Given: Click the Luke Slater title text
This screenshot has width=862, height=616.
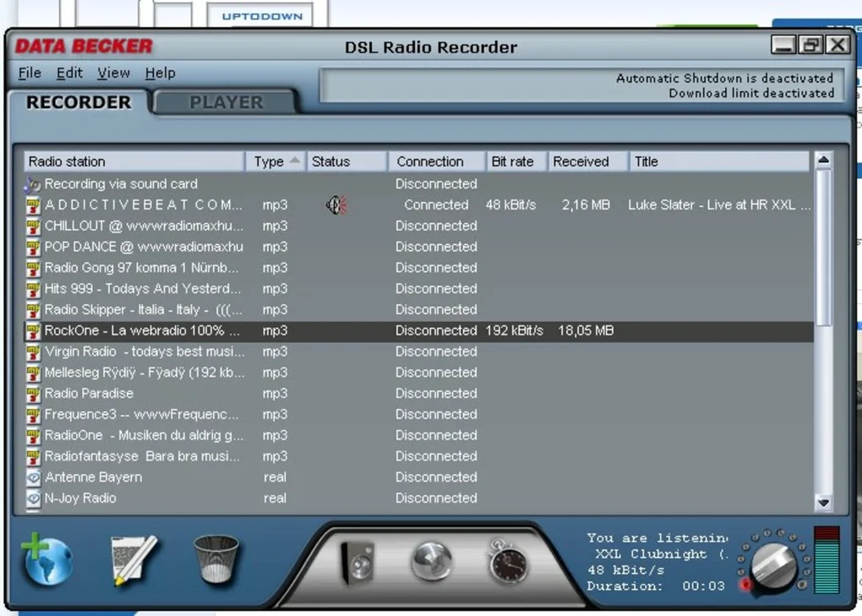Looking at the screenshot, I should pos(719,205).
